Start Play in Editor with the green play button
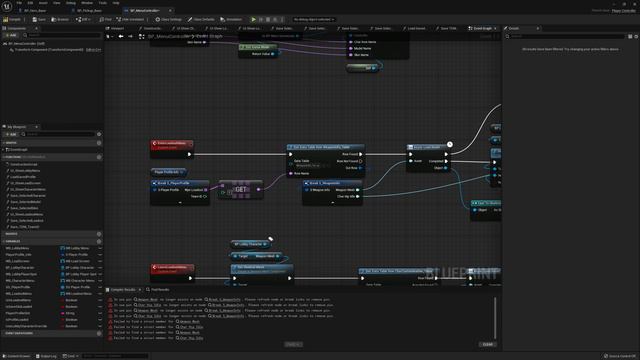 click(x=253, y=19)
